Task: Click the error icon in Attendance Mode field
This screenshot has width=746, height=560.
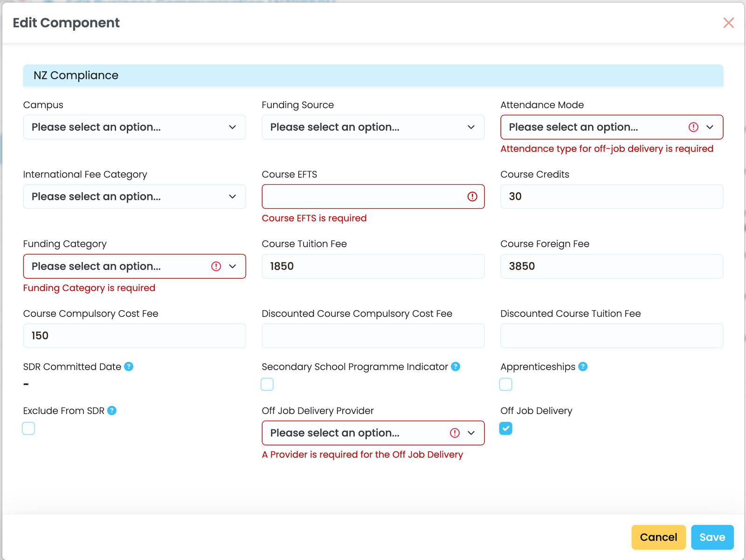Action: tap(693, 127)
